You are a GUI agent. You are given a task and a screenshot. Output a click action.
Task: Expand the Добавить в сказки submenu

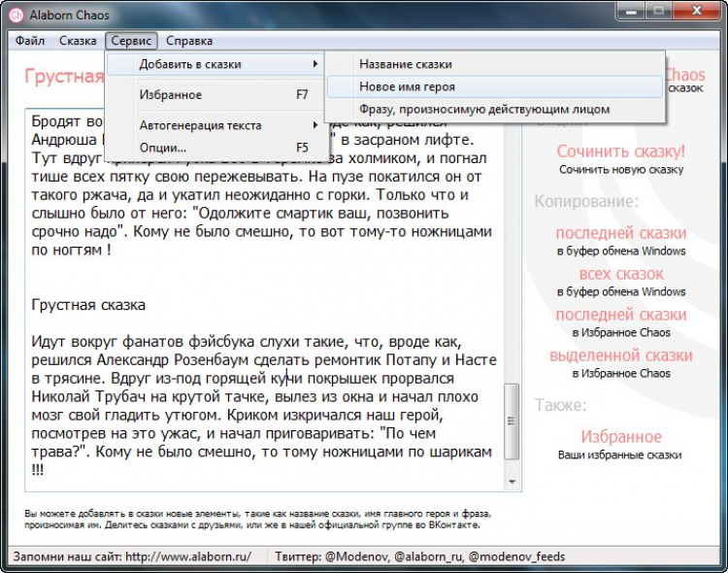215,64
